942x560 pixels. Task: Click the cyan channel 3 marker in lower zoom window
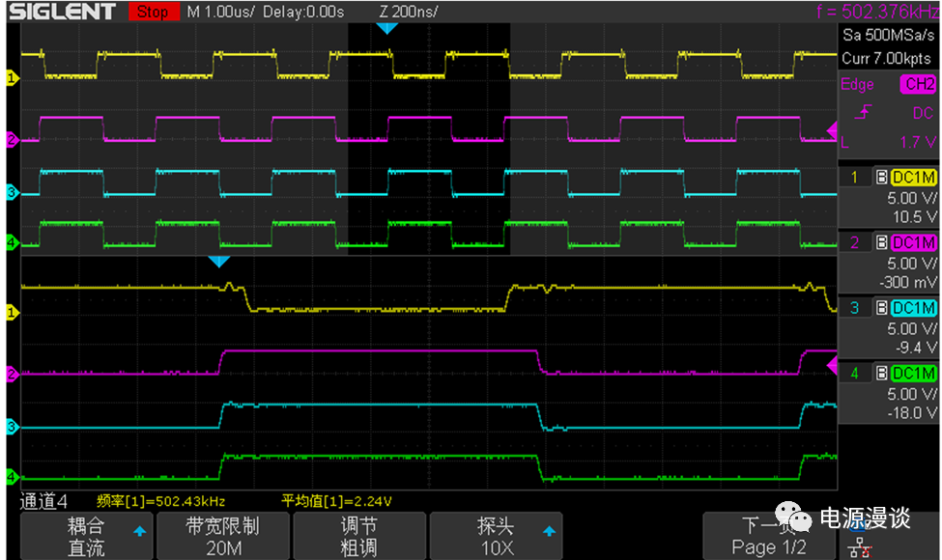pyautogui.click(x=12, y=426)
